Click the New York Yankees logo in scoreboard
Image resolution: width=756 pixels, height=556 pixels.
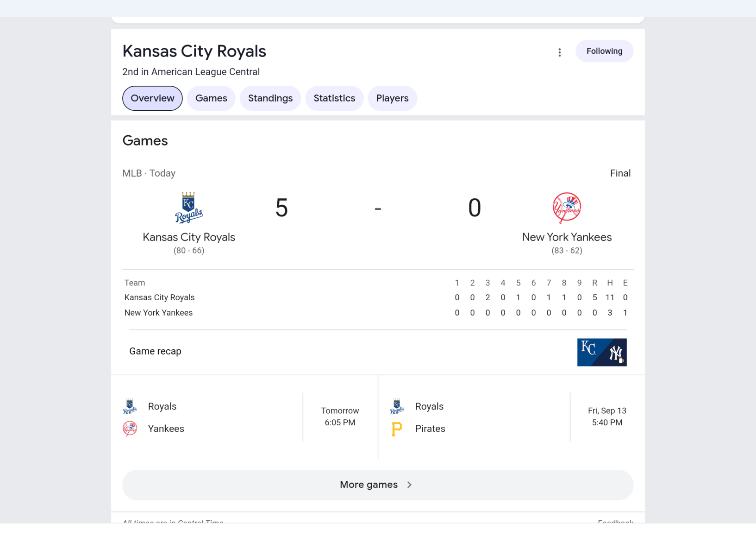coord(567,208)
